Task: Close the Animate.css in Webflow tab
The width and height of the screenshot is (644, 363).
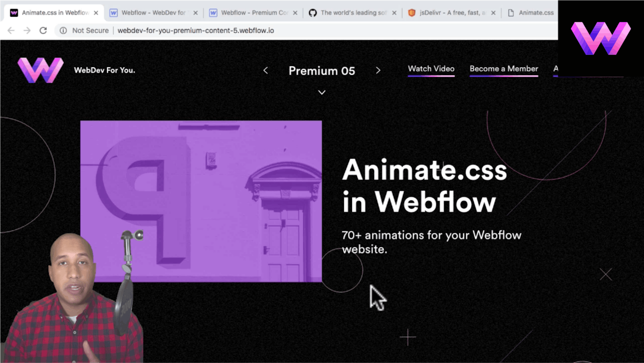Action: [96, 13]
